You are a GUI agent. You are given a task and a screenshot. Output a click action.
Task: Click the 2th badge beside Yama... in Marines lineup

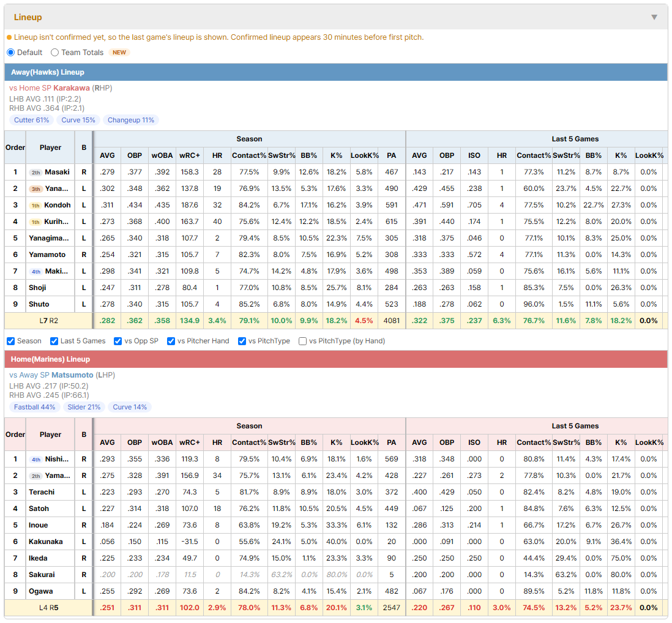pyautogui.click(x=35, y=476)
